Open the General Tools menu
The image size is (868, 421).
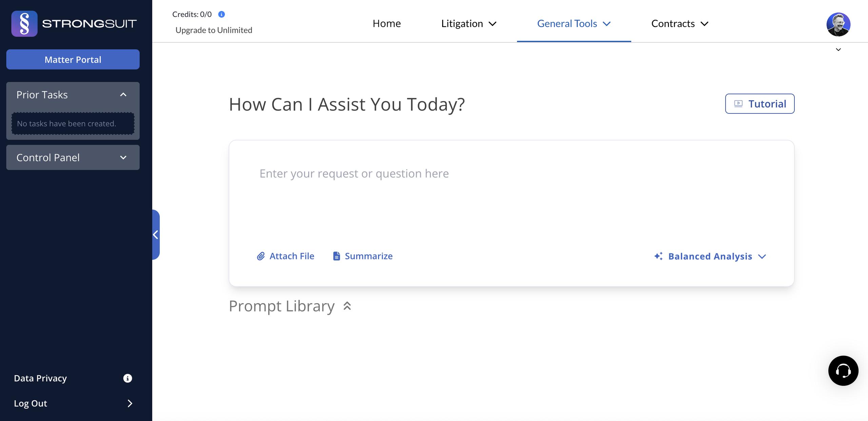tap(574, 24)
